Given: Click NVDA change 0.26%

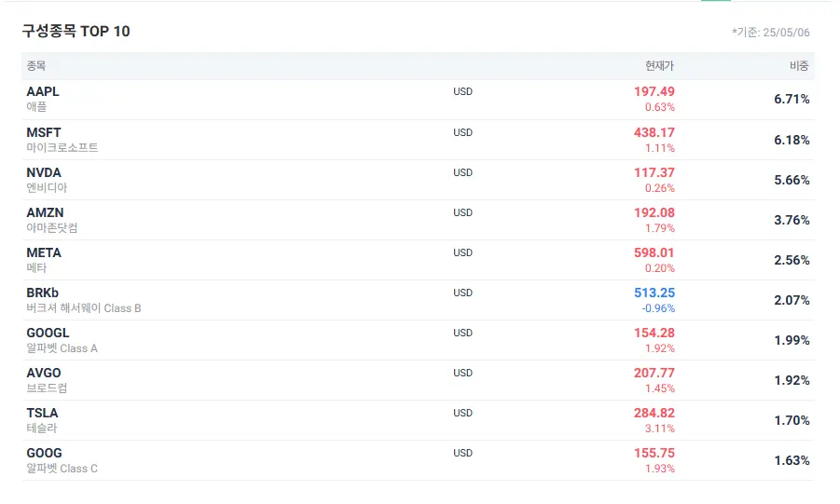Looking at the screenshot, I should click(x=660, y=187).
